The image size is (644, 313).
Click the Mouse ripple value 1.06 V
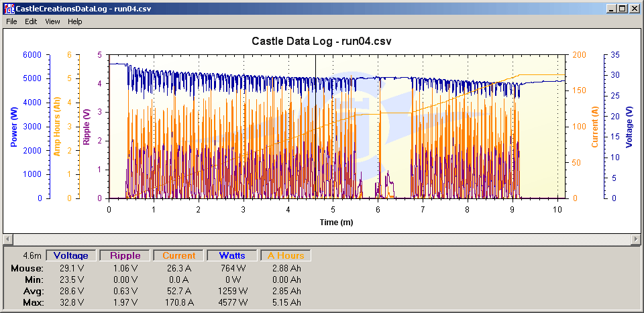(125, 269)
